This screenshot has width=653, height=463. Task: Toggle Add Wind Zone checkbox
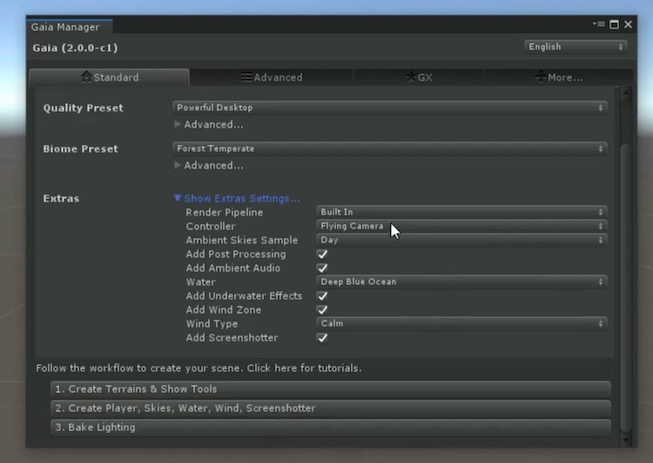[322, 310]
